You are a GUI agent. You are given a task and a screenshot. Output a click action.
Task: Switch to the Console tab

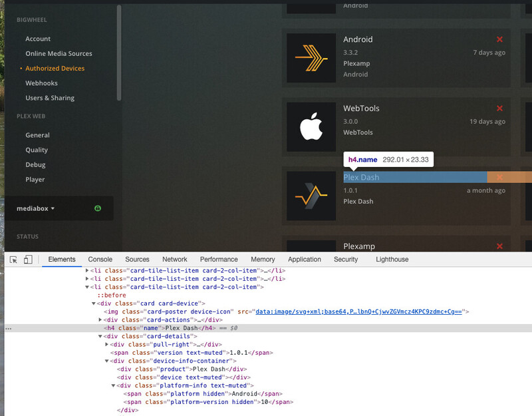(100, 260)
